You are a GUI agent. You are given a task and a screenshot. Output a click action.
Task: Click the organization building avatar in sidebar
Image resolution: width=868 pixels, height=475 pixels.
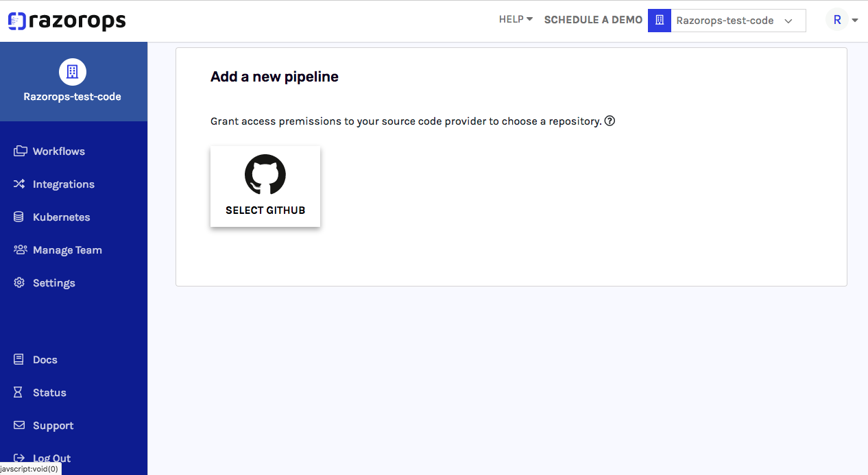coord(73,71)
